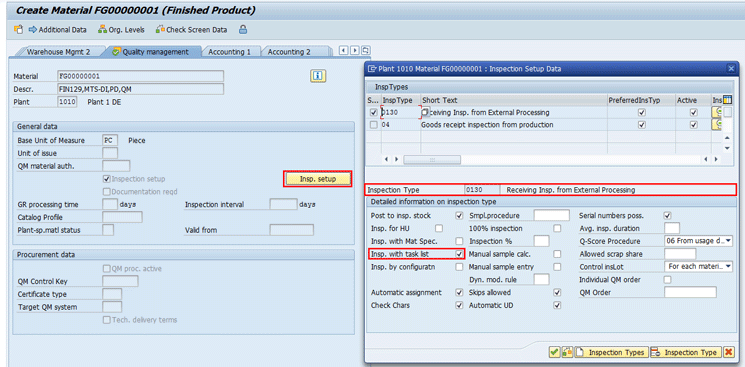Select the Quality management tab
745x367 pixels.
[x=151, y=52]
